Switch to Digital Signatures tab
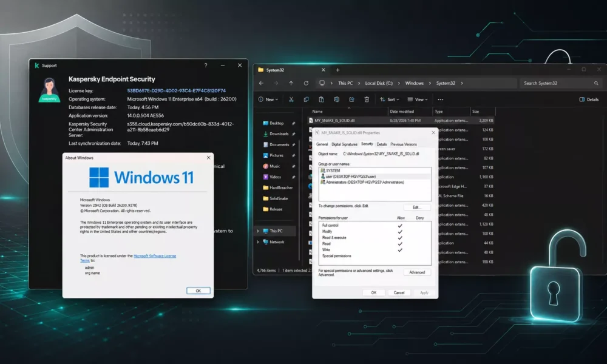This screenshot has height=364, width=607. [x=344, y=144]
